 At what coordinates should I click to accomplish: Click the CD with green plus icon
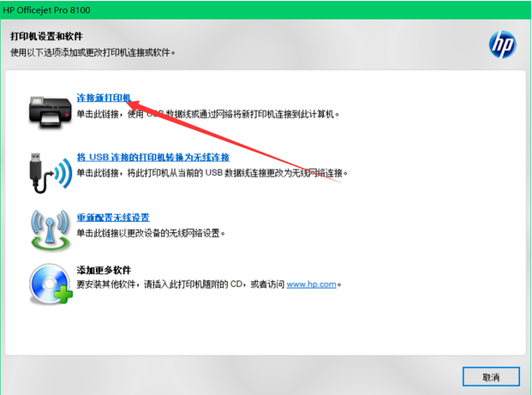pos(51,284)
